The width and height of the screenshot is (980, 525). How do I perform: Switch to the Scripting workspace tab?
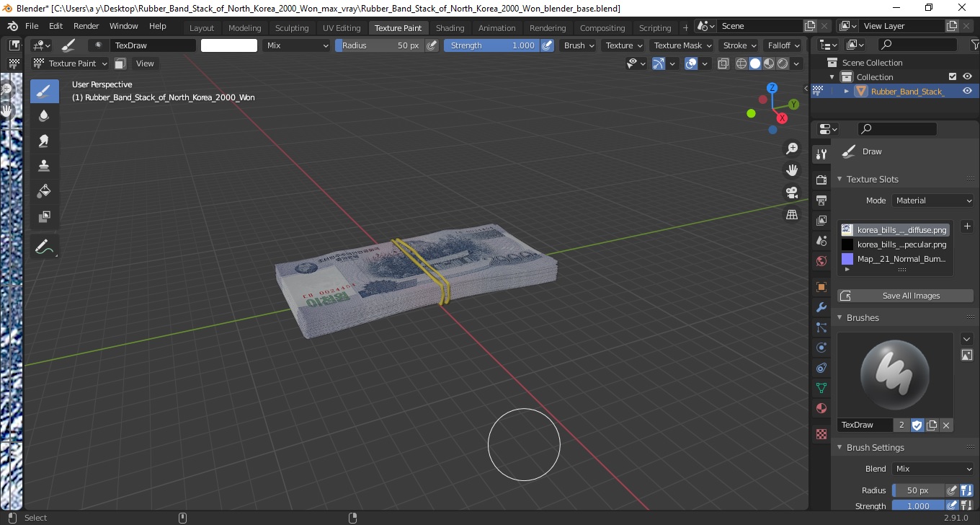coord(655,28)
